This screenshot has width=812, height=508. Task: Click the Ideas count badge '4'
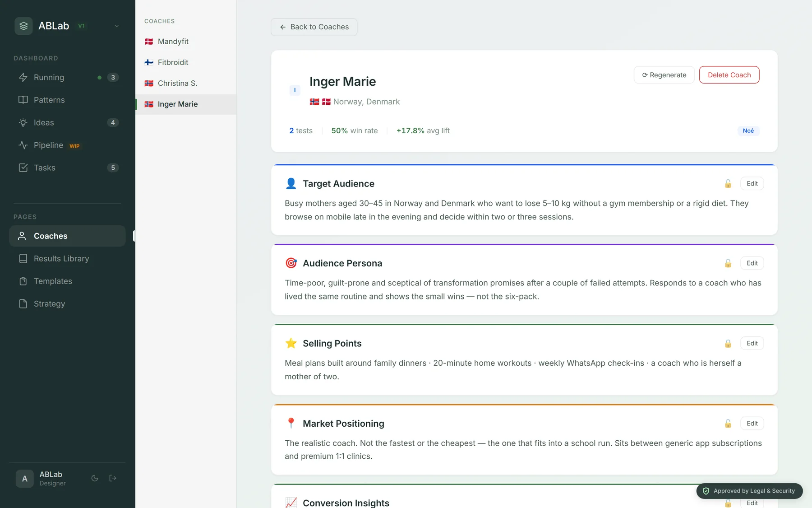click(x=113, y=122)
